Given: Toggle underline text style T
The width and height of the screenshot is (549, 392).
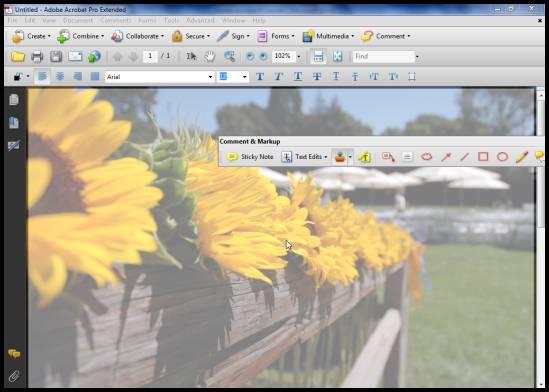Looking at the screenshot, I should coord(298,76).
